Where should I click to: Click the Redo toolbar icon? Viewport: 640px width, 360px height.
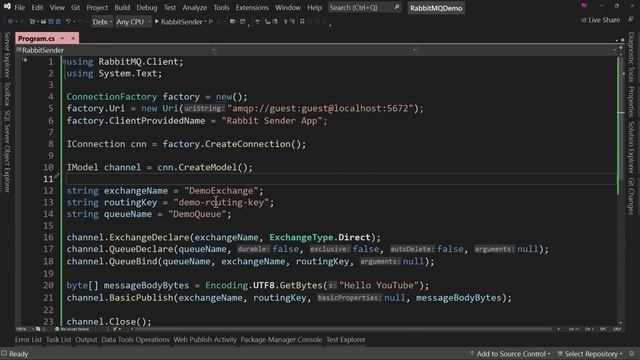click(80, 21)
